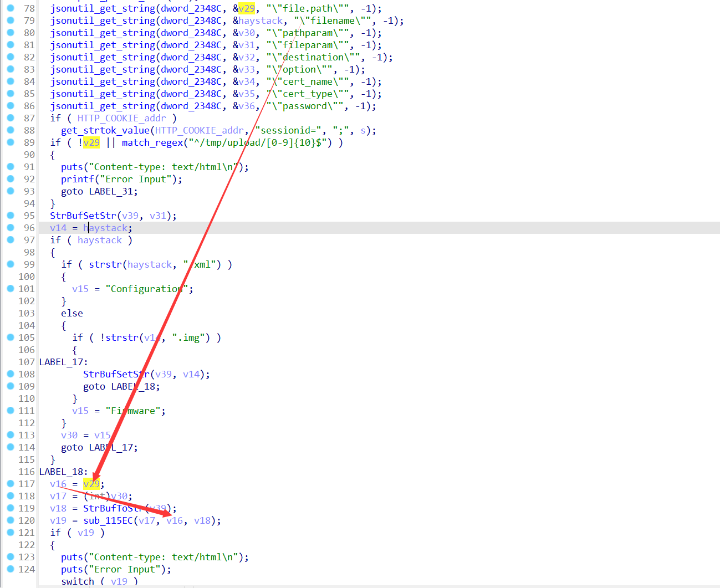Click the get_strtok_value function name

pos(105,131)
